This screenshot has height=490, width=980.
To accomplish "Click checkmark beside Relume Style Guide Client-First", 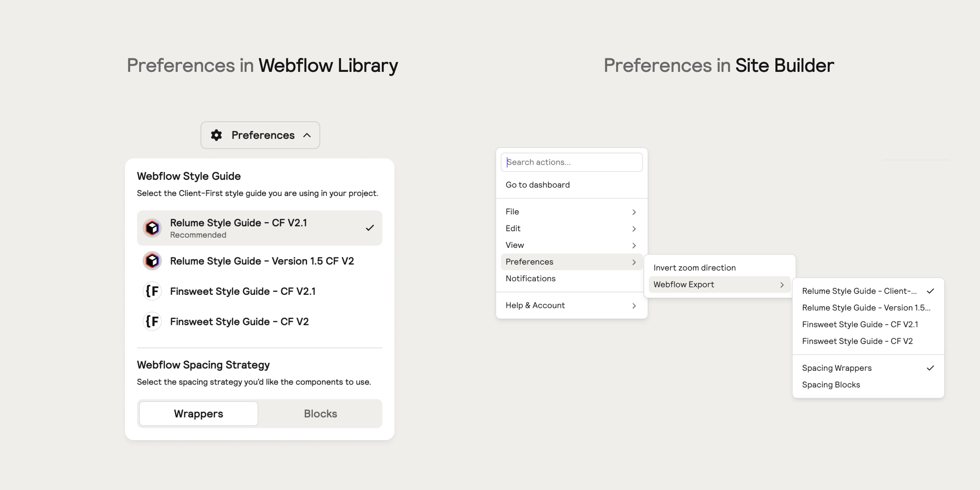I will (931, 291).
